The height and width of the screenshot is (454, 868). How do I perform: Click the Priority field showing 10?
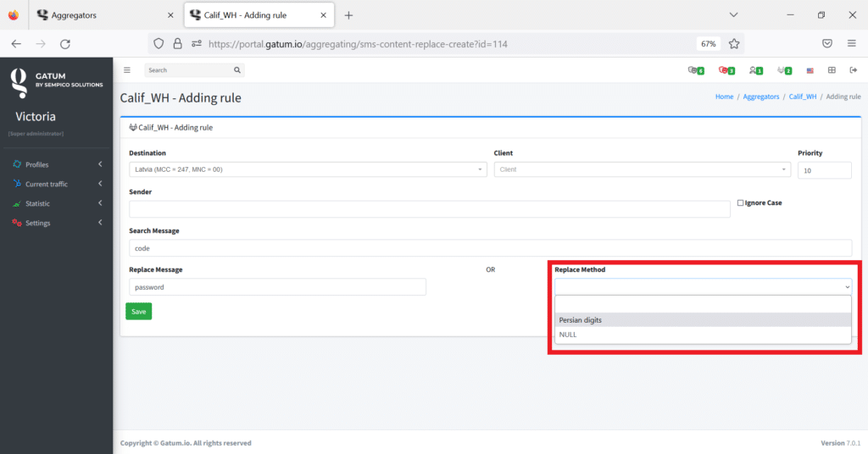824,170
